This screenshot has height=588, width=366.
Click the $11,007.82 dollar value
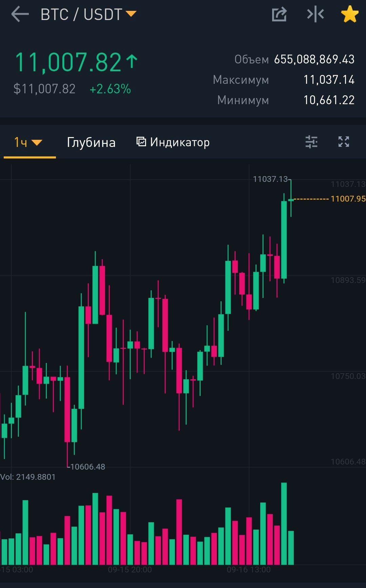pyautogui.click(x=44, y=89)
